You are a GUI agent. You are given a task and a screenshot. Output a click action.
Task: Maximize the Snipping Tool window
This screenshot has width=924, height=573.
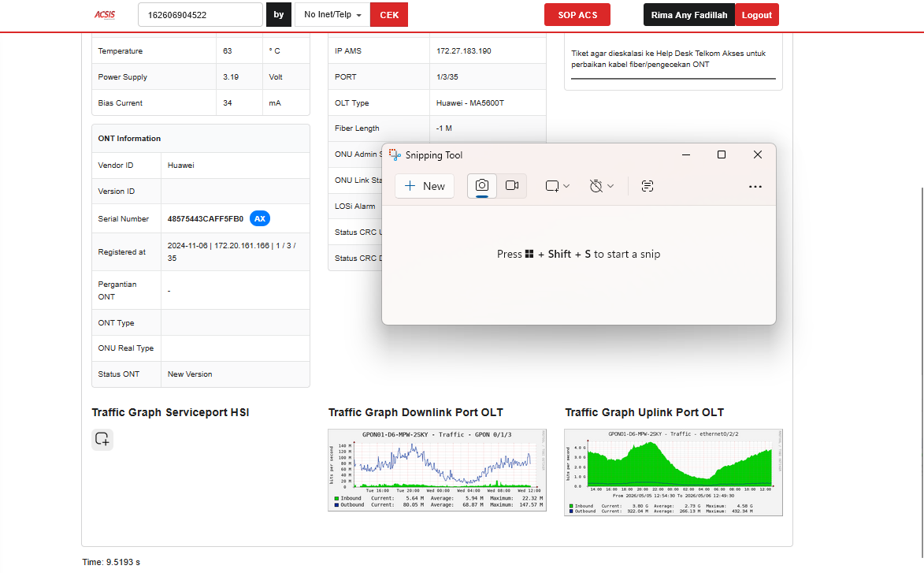722,154
